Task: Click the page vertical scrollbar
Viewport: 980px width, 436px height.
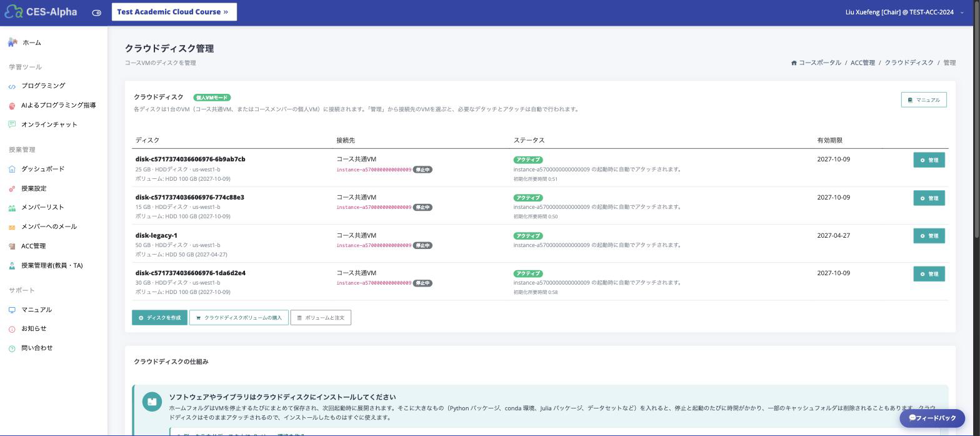Action: [976, 119]
